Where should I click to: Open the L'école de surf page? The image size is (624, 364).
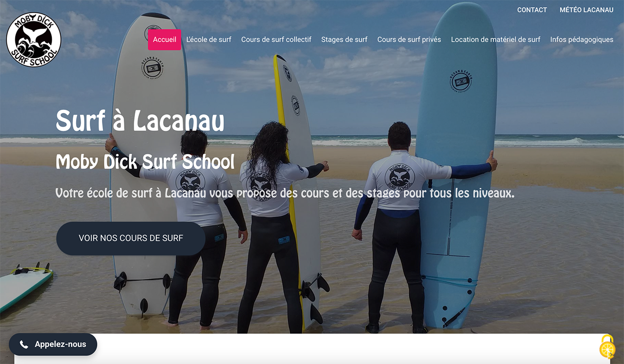coord(209,39)
